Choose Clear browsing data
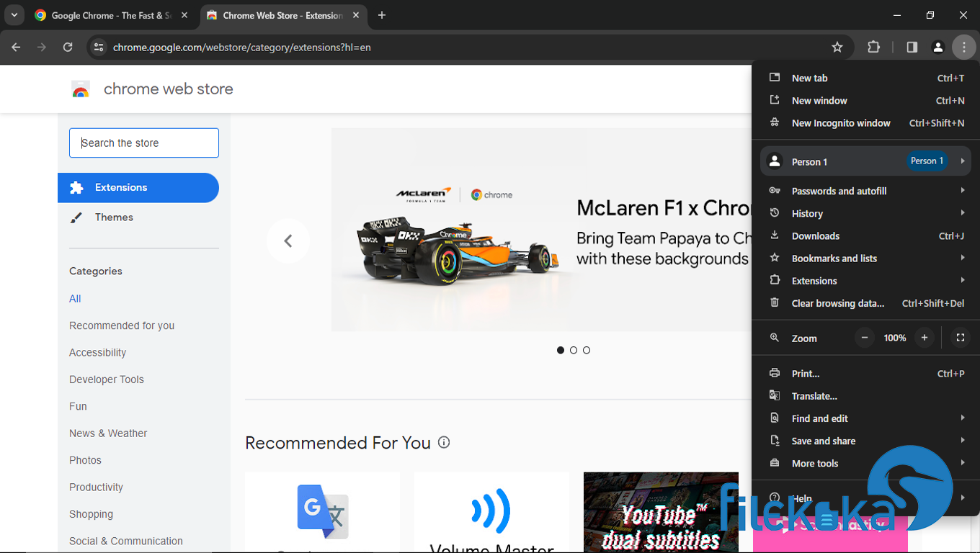The width and height of the screenshot is (980, 553). [865, 303]
